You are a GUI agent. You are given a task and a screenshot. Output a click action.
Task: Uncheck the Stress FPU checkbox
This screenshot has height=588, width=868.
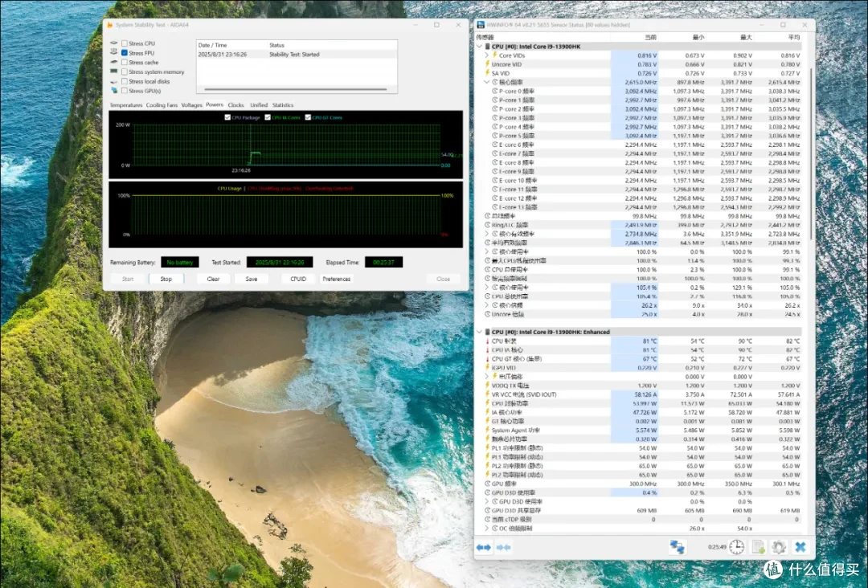click(125, 53)
